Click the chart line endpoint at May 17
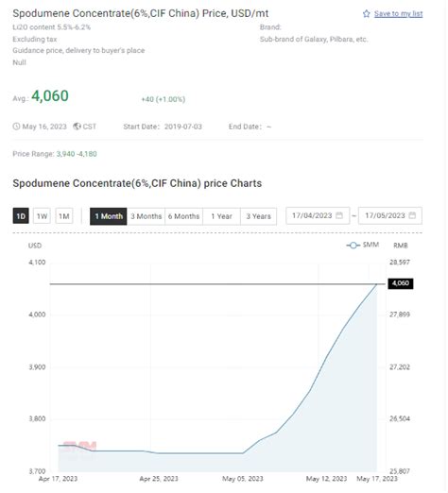Viewport: 448px width, 493px height. (x=378, y=285)
